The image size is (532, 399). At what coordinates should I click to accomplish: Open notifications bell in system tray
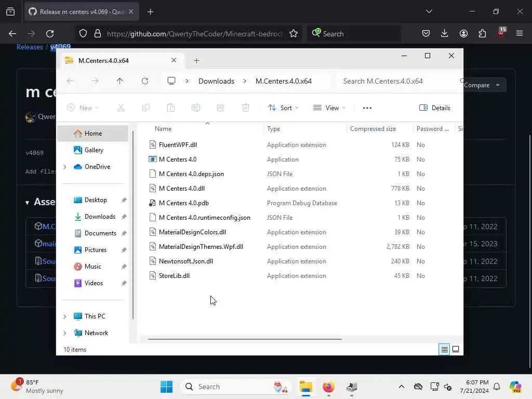point(497,387)
